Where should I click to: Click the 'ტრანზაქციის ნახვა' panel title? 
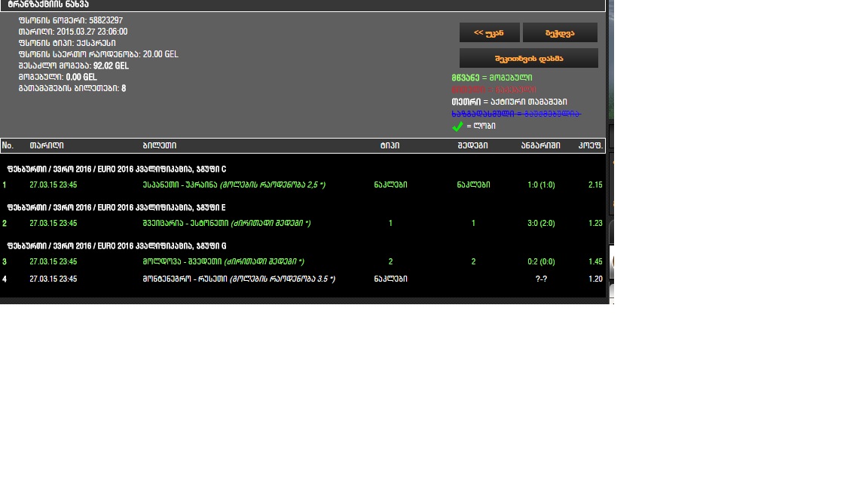[x=48, y=5]
